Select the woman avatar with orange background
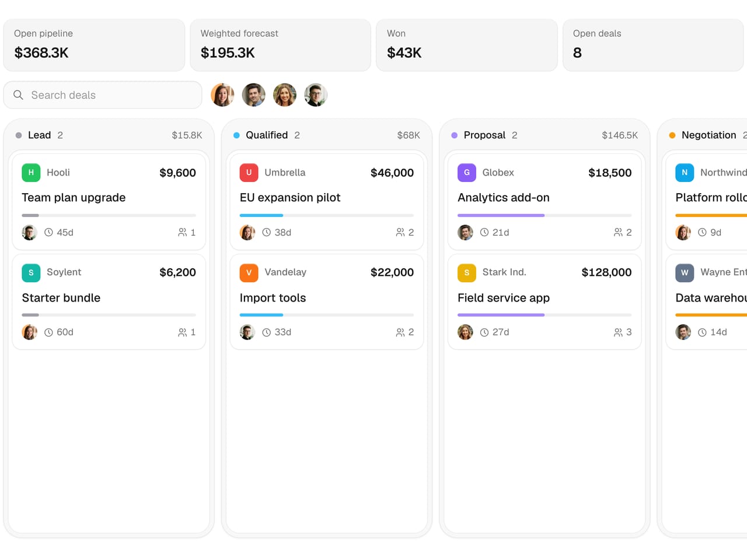Viewport: 747px width, 560px height. (222, 95)
